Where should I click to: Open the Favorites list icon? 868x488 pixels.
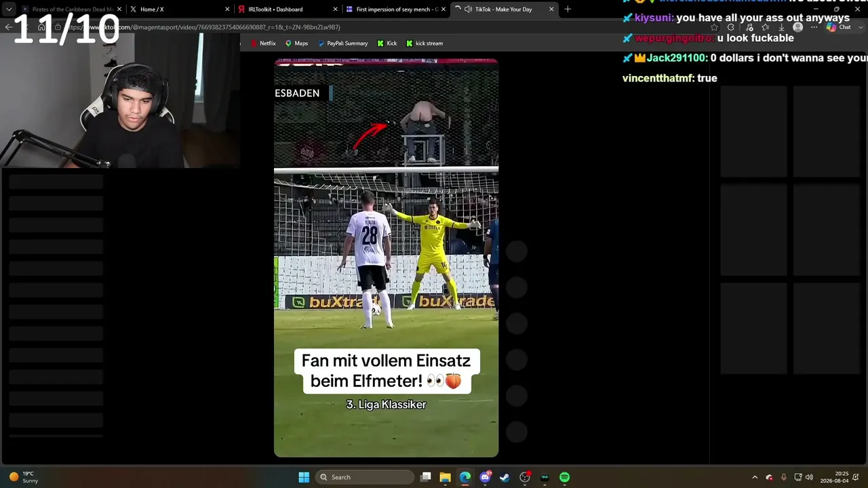click(x=766, y=27)
